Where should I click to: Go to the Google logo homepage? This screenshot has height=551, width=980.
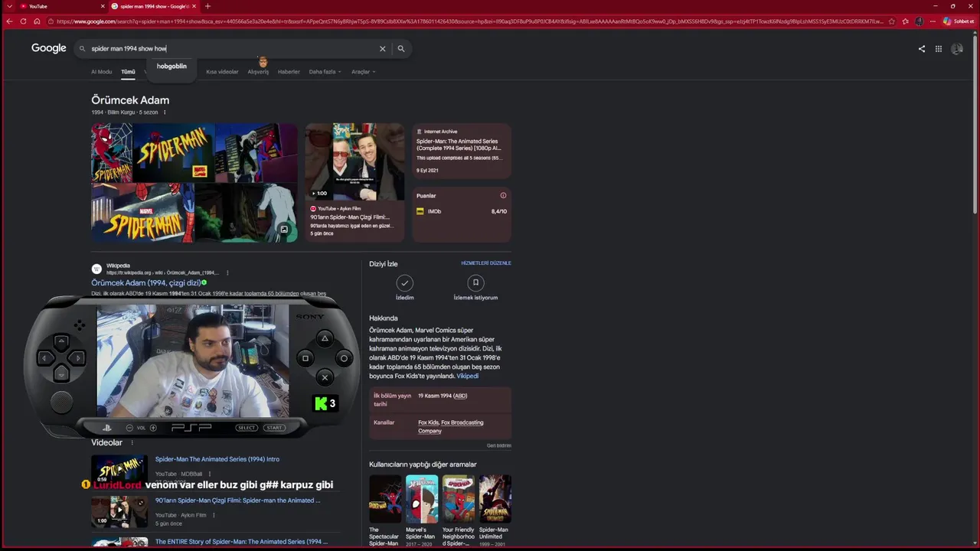tap(49, 48)
